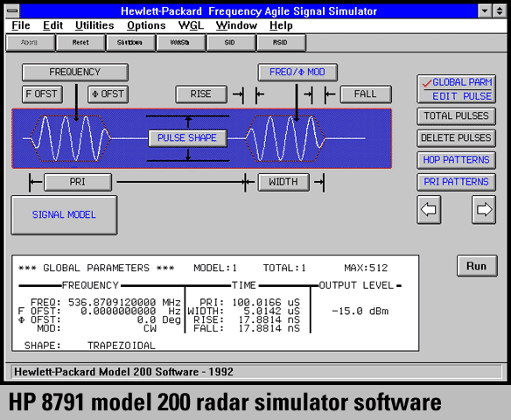Click the F OFST value 0.0000000000 Hz
This screenshot has height=420, width=511.
point(130,311)
